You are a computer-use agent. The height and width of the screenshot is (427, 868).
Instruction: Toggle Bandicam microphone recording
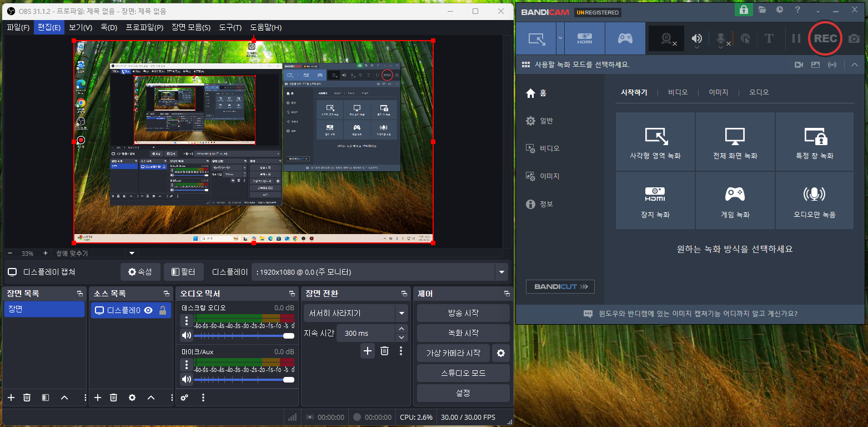pyautogui.click(x=721, y=38)
